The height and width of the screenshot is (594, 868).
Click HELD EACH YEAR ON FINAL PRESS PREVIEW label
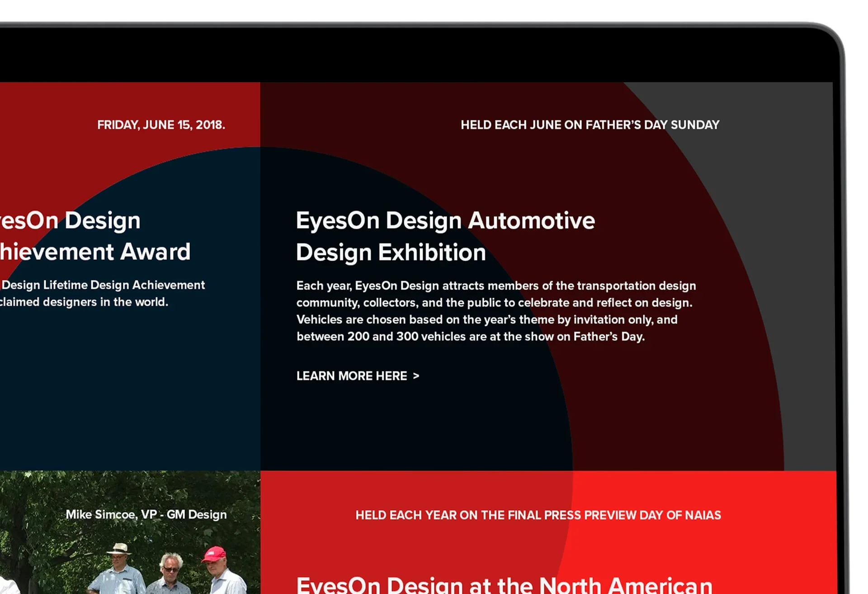[538, 515]
